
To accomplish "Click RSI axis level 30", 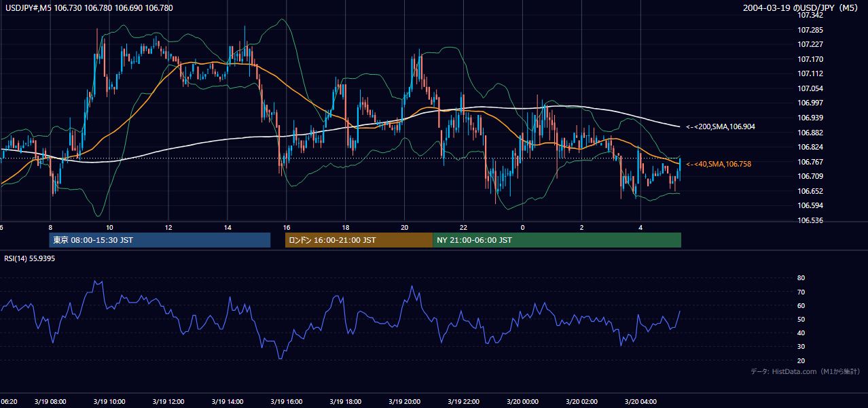I will click(x=801, y=347).
